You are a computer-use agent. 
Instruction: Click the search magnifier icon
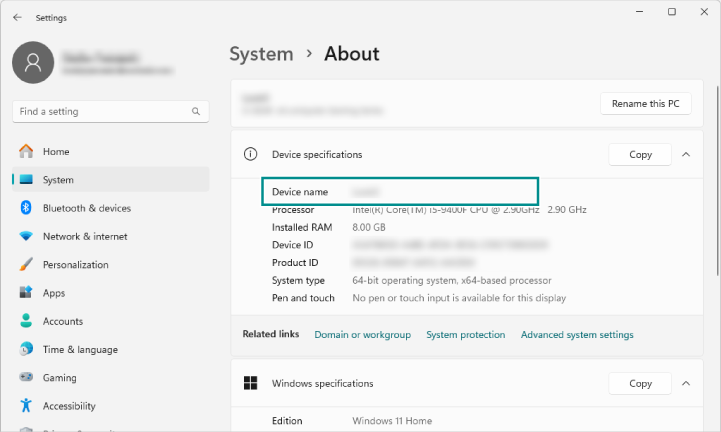tap(196, 112)
